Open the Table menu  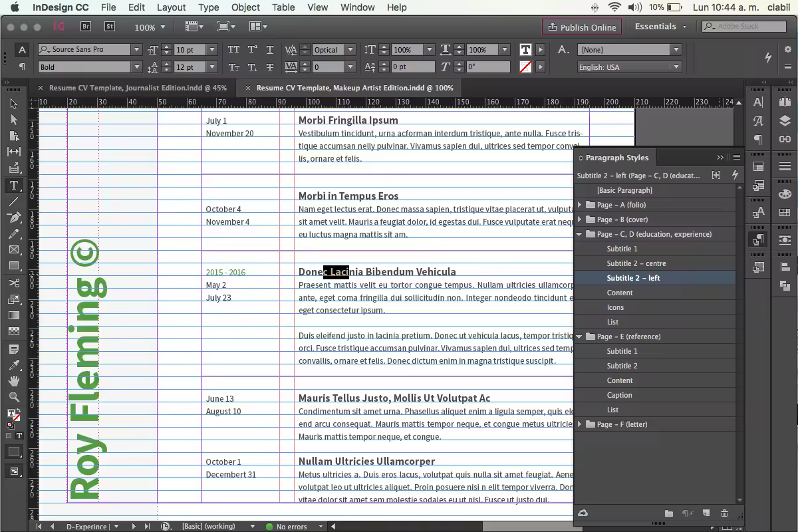(283, 7)
